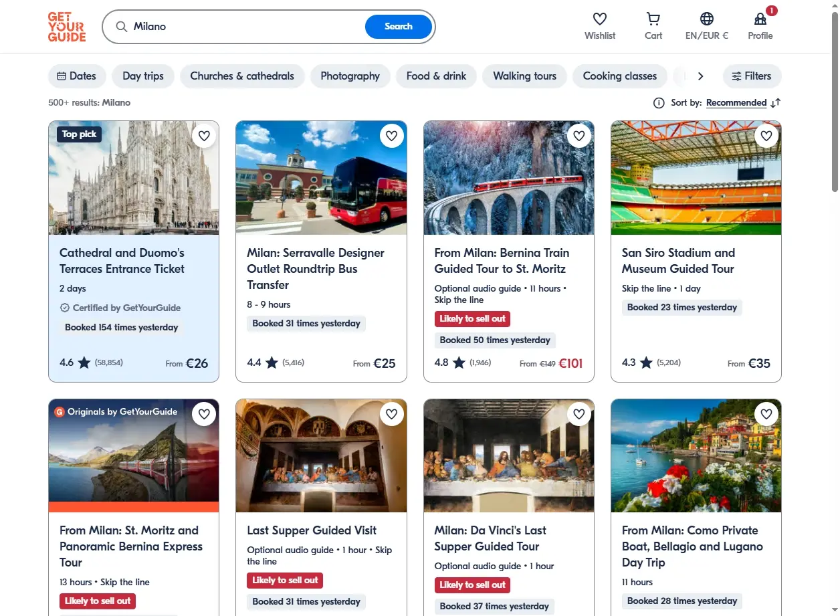The height and width of the screenshot is (616, 840).
Task: Click the sort order arrows icon
Action: 776,103
